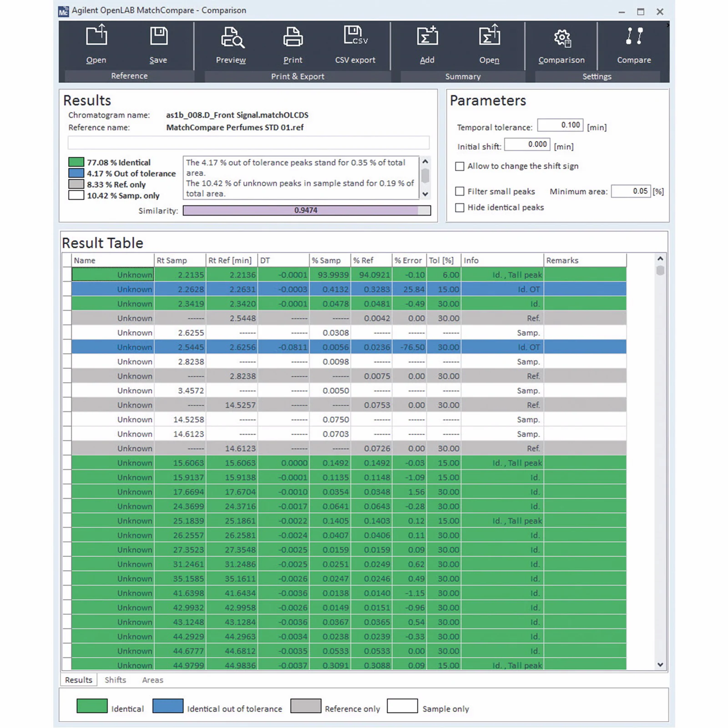Click the Result Table scroll down arrow
Viewport: 728px width, 728px height.
pos(660,665)
